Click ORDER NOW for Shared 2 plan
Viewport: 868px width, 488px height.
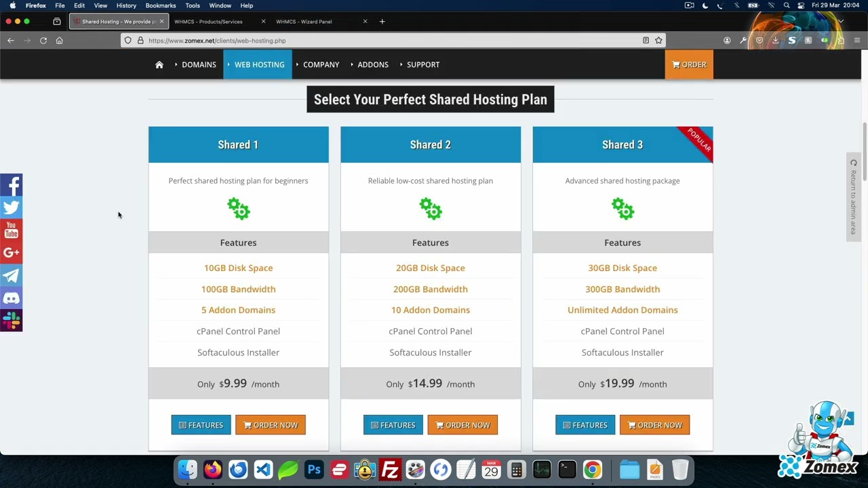(462, 425)
